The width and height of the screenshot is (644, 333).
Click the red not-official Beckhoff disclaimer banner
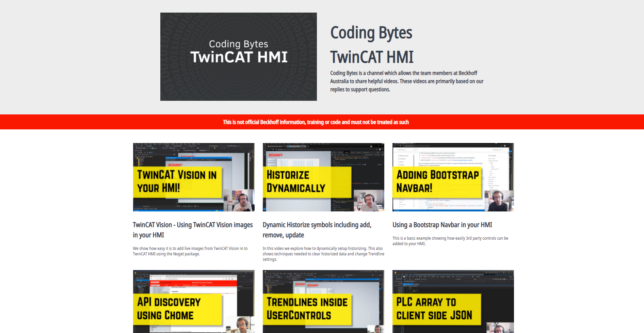click(x=322, y=122)
